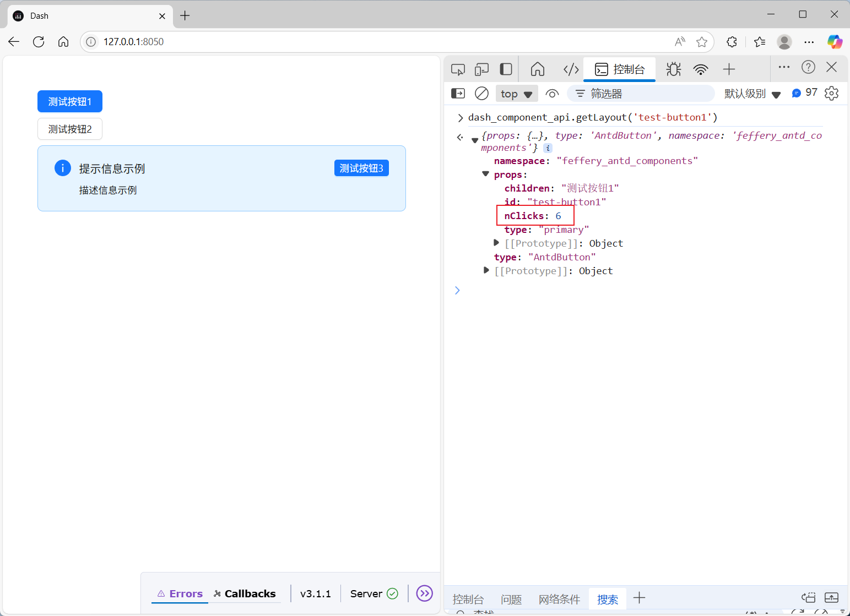Click the 测试按钮2 button
Image resolution: width=850 pixels, height=616 pixels.
(x=70, y=129)
